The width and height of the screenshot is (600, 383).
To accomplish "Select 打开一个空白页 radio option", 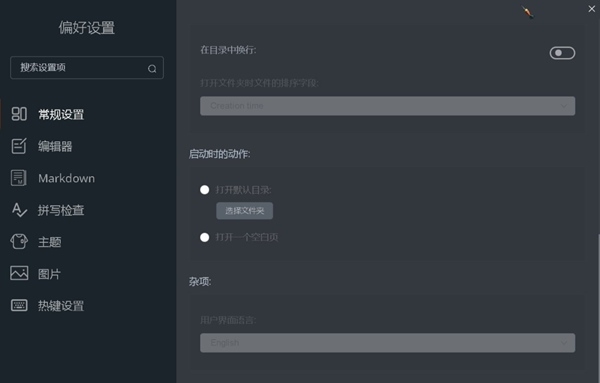I will 205,237.
